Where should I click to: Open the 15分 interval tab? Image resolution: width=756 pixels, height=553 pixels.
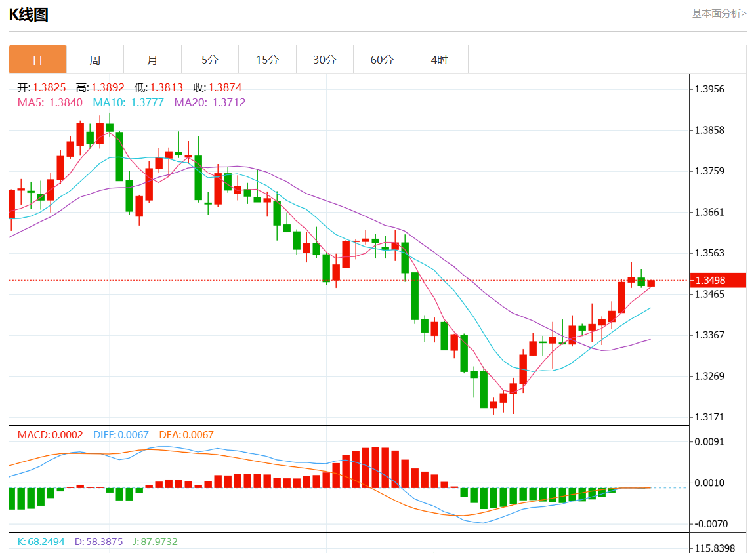tap(267, 60)
